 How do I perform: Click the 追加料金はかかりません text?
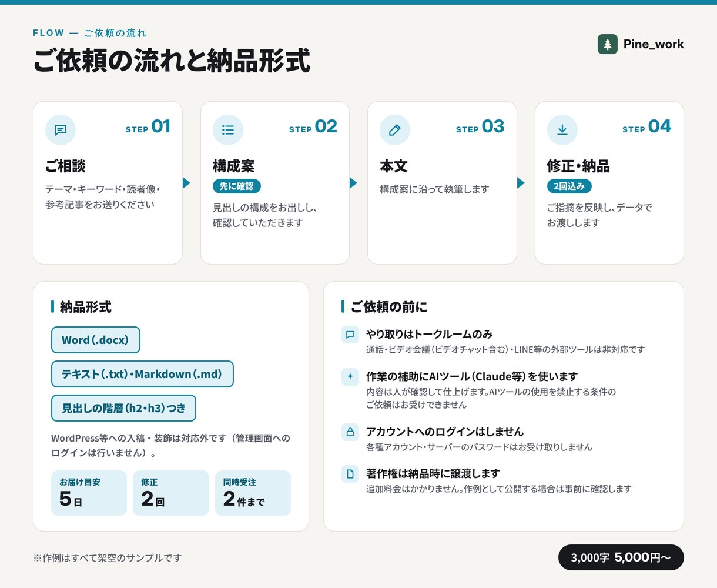click(499, 489)
